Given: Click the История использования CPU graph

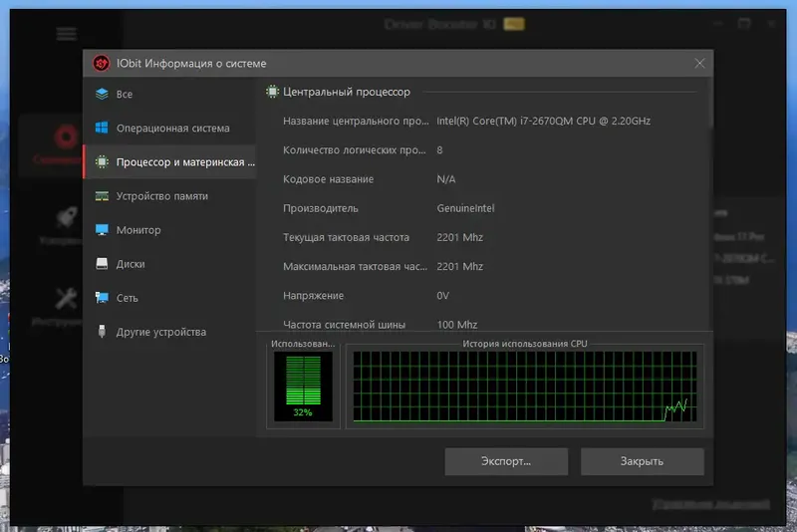Looking at the screenshot, I should [x=525, y=387].
